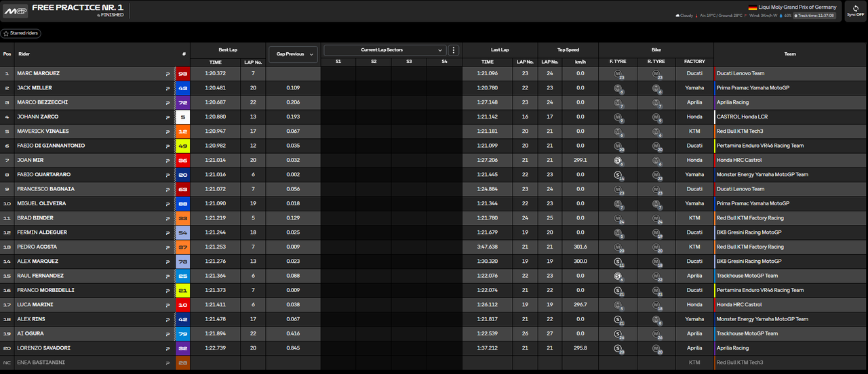Screen dimensions: 868x374
Task: Click the Team column header
Action: click(x=790, y=54)
